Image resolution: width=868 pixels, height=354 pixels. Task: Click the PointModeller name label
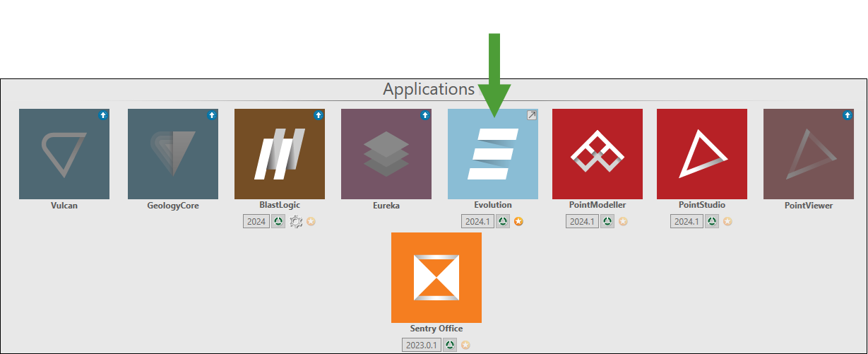(x=598, y=205)
